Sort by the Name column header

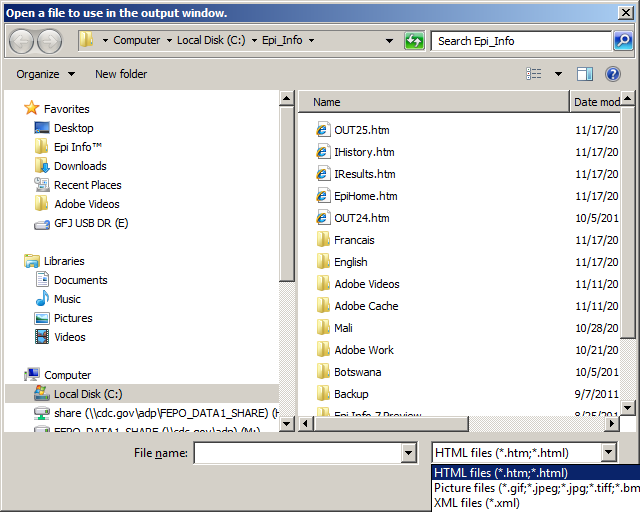coord(327,102)
